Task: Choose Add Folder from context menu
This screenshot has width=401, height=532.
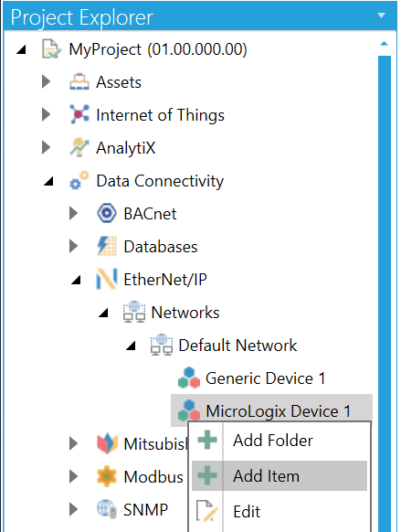Action: tap(280, 441)
